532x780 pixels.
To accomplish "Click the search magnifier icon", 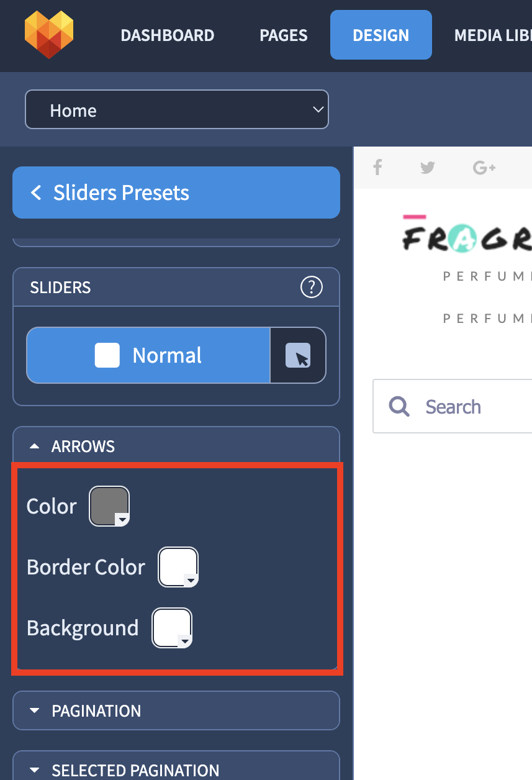I will pyautogui.click(x=399, y=407).
